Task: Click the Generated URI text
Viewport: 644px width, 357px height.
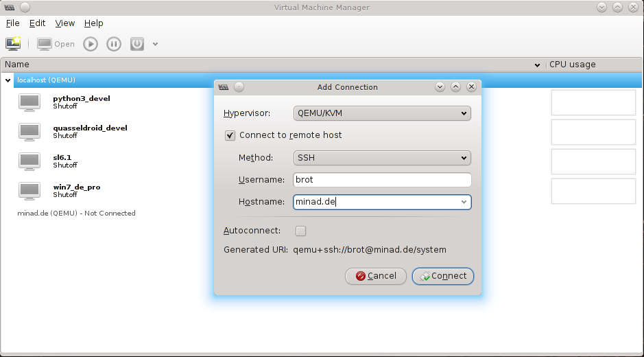Action: (370, 250)
